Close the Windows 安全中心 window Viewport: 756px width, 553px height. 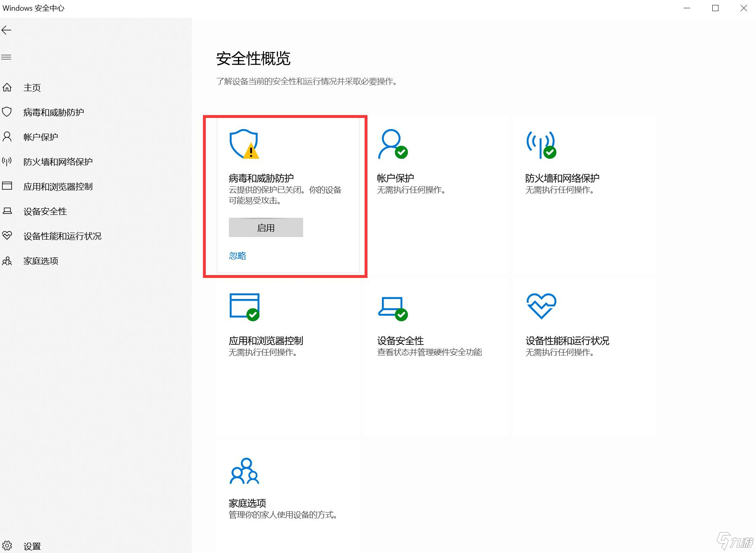point(743,8)
